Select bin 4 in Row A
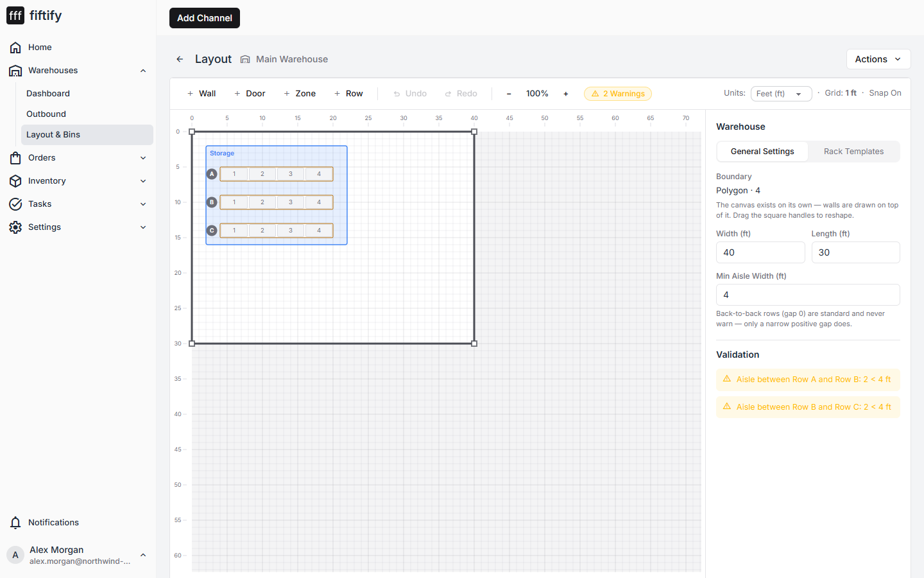 pyautogui.click(x=319, y=174)
